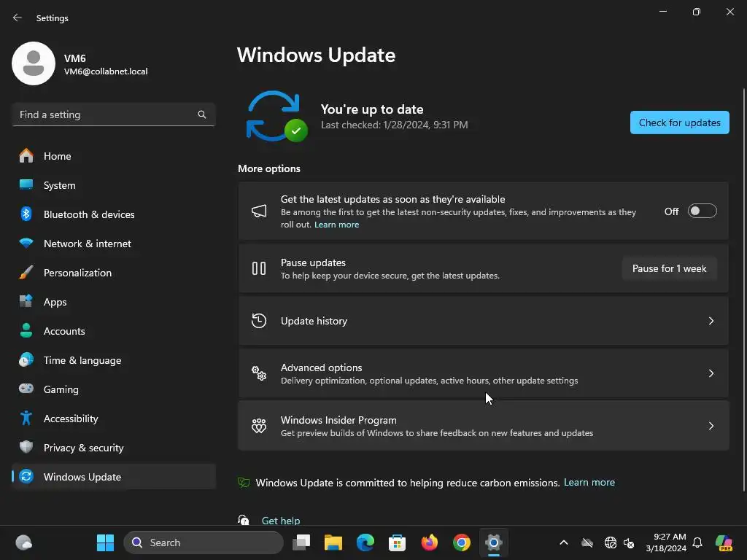Click the Copilot preview icon in taskbar
Image resolution: width=747 pixels, height=560 pixels.
pos(724,542)
